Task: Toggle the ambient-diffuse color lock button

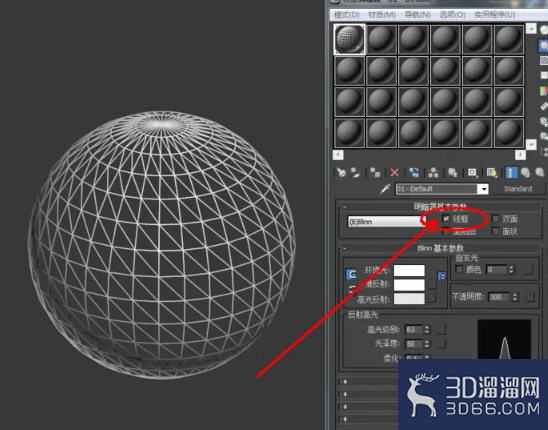Action: click(351, 274)
